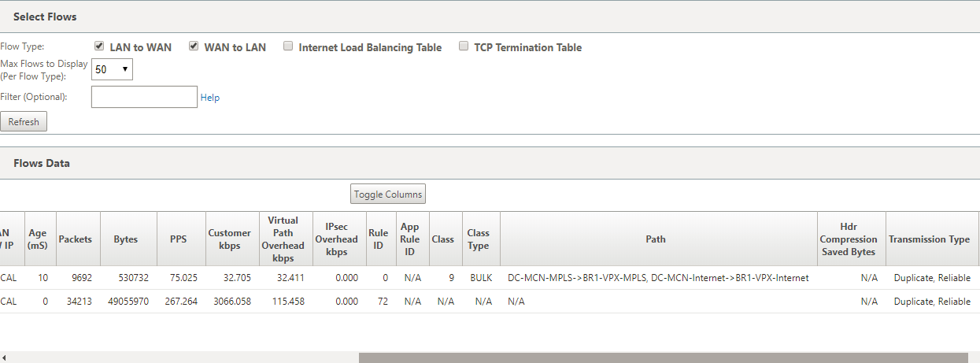Sort by the Rule ID column header
The width and height of the screenshot is (980, 363).
pyautogui.click(x=379, y=239)
